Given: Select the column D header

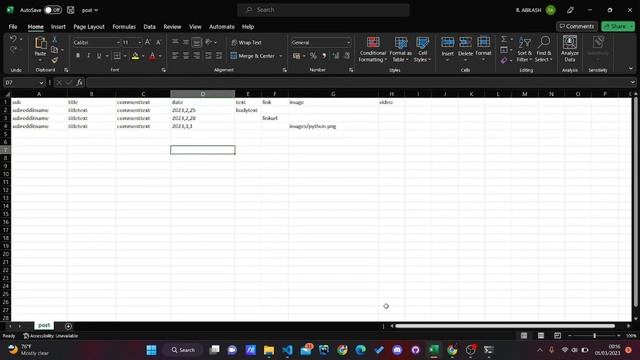Looking at the screenshot, I should (x=202, y=94).
